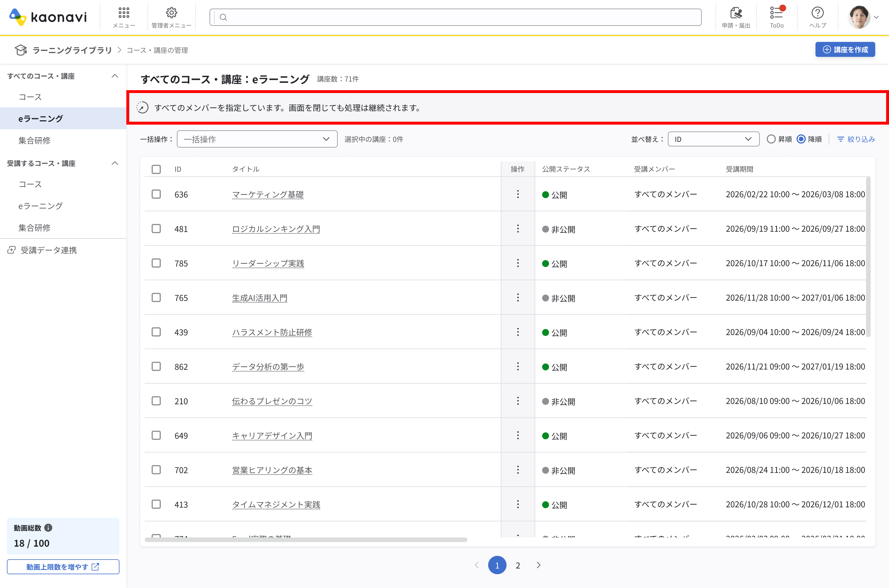
Task: Tick the select-all checkbox in table header
Action: tap(156, 169)
